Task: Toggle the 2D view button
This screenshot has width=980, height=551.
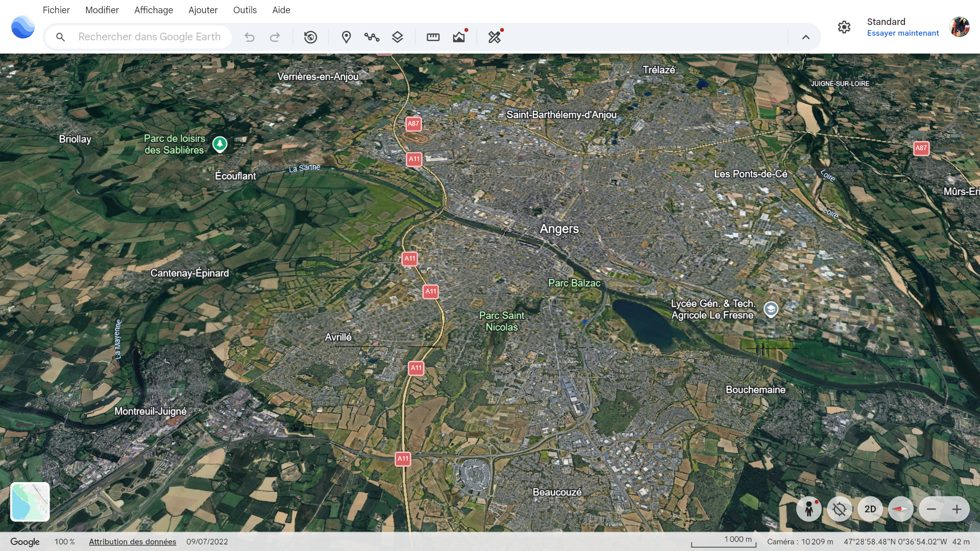Action: pos(870,509)
